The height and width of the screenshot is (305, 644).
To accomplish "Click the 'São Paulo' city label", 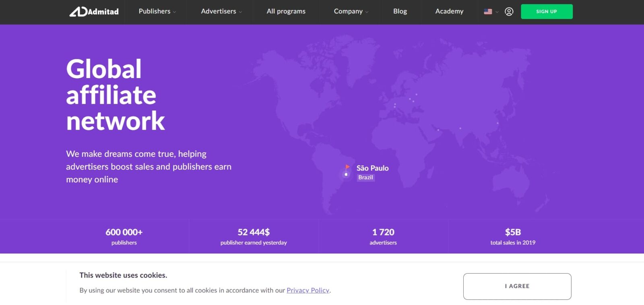I will click(x=373, y=168).
